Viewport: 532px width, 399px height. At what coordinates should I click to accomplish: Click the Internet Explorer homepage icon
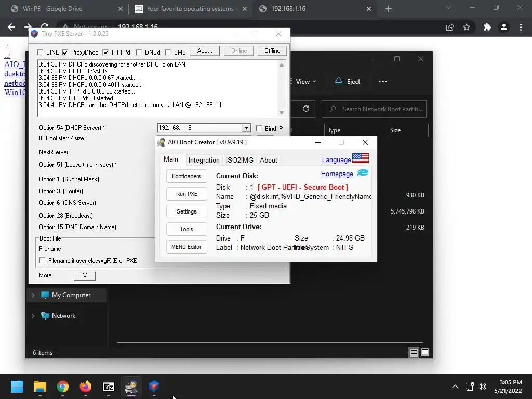[x=363, y=172]
